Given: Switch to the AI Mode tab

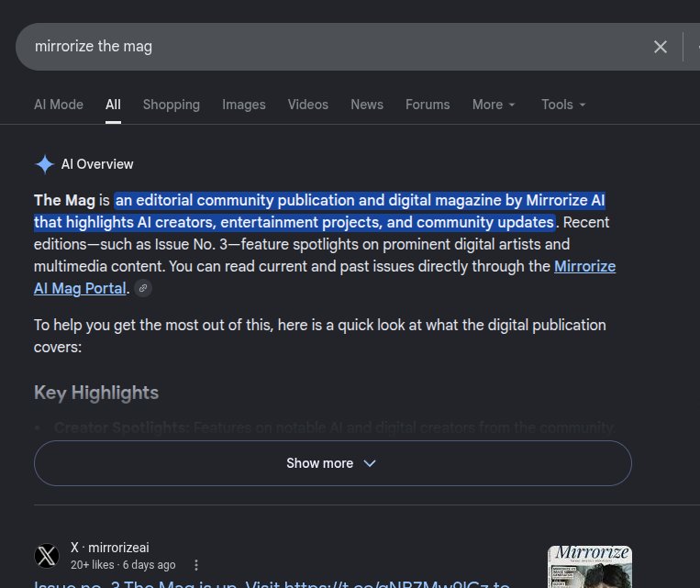Looking at the screenshot, I should [59, 105].
